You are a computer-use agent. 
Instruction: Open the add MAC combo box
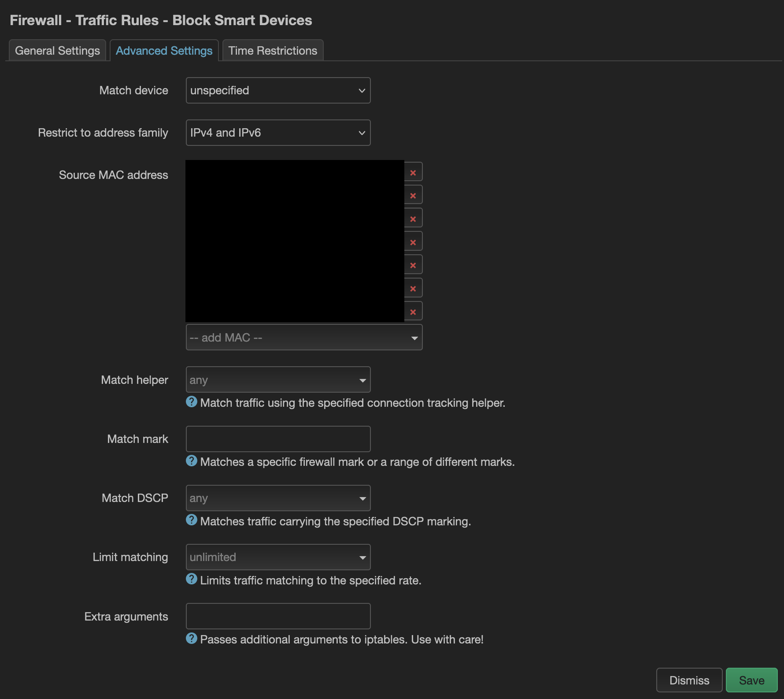click(x=304, y=338)
